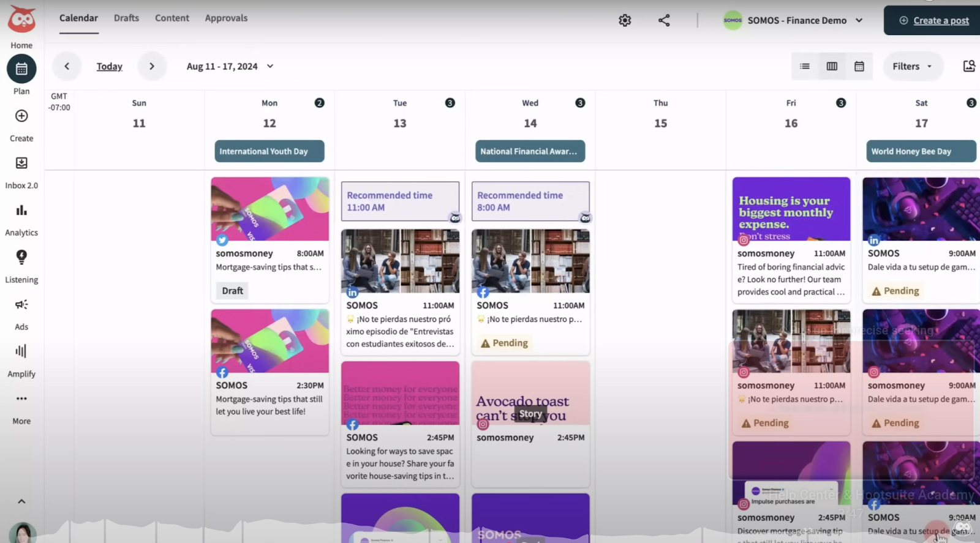Click the Tuesday post count badge
980x543 pixels.
point(450,103)
